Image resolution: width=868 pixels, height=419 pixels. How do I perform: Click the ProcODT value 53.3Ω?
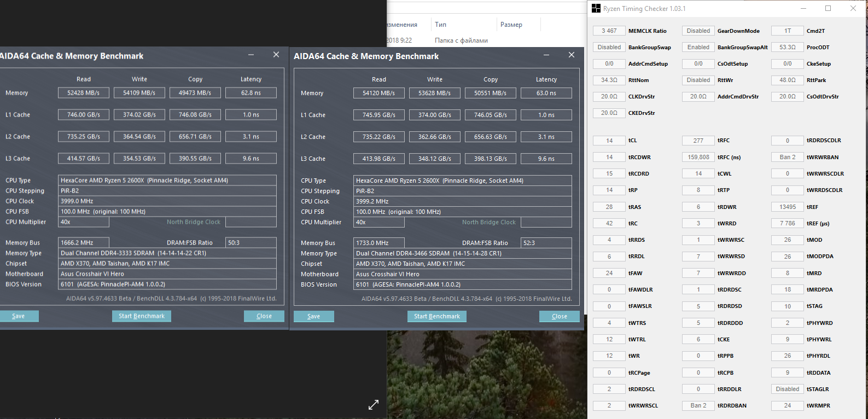(788, 47)
